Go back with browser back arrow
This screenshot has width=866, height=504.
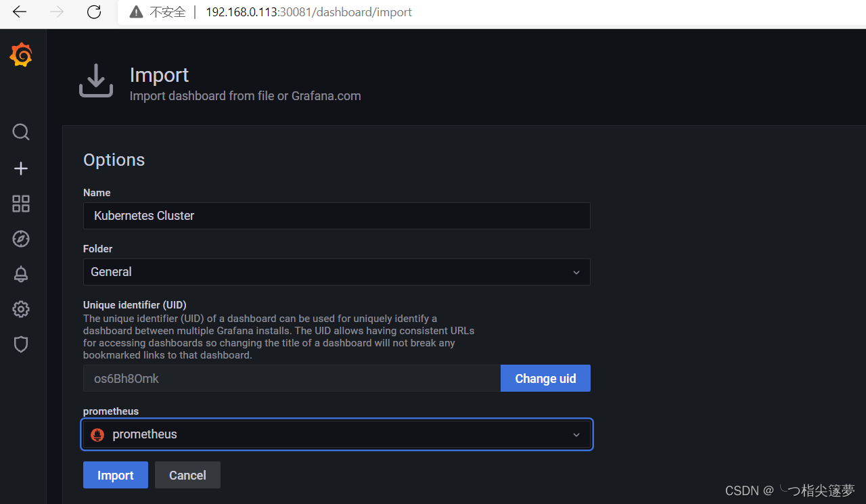pyautogui.click(x=20, y=12)
